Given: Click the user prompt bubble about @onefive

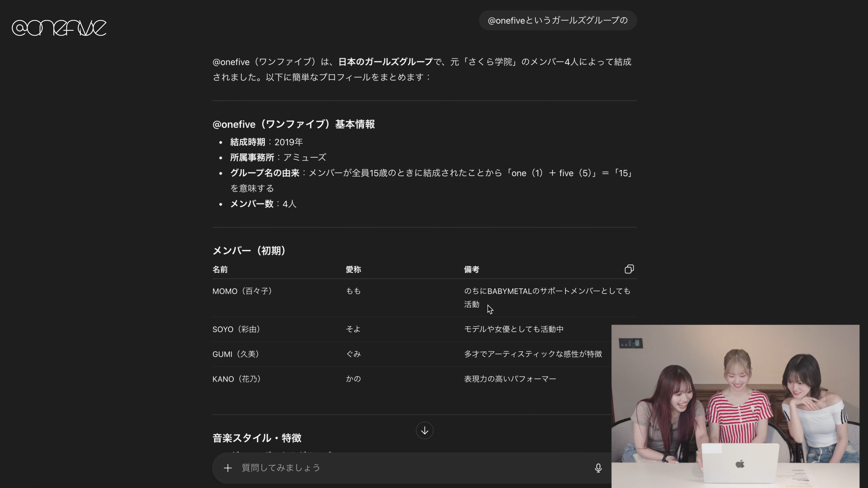Looking at the screenshot, I should [x=557, y=21].
